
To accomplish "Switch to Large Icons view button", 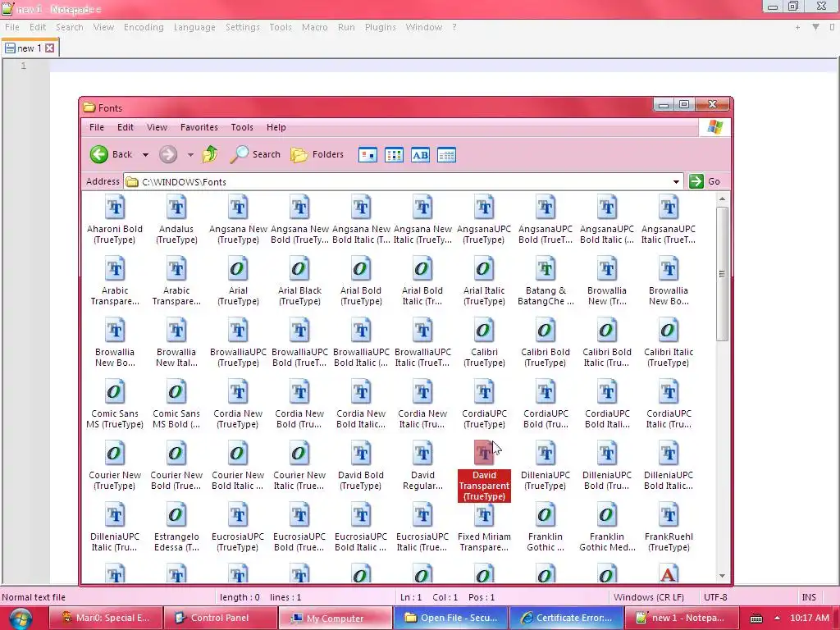I will point(367,155).
